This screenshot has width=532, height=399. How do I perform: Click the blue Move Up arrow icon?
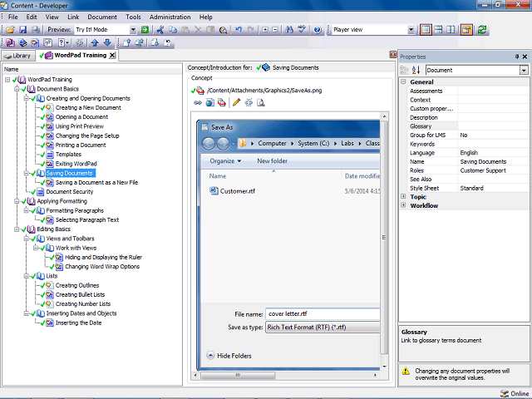(95, 42)
